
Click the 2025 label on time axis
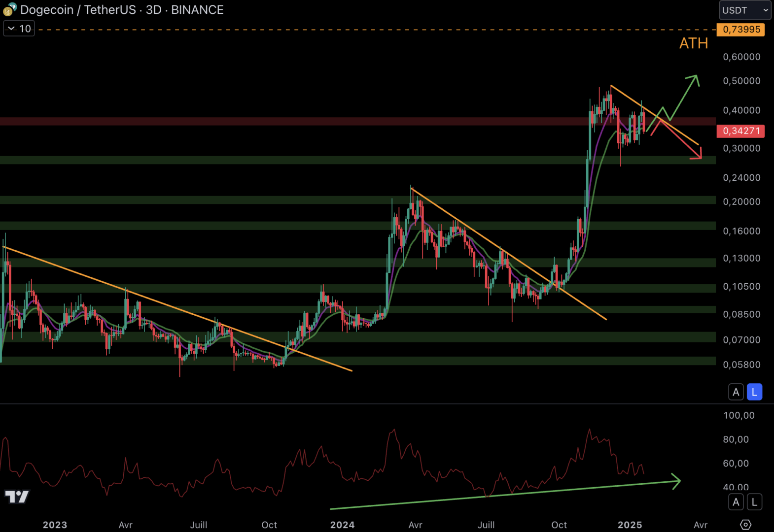click(630, 525)
